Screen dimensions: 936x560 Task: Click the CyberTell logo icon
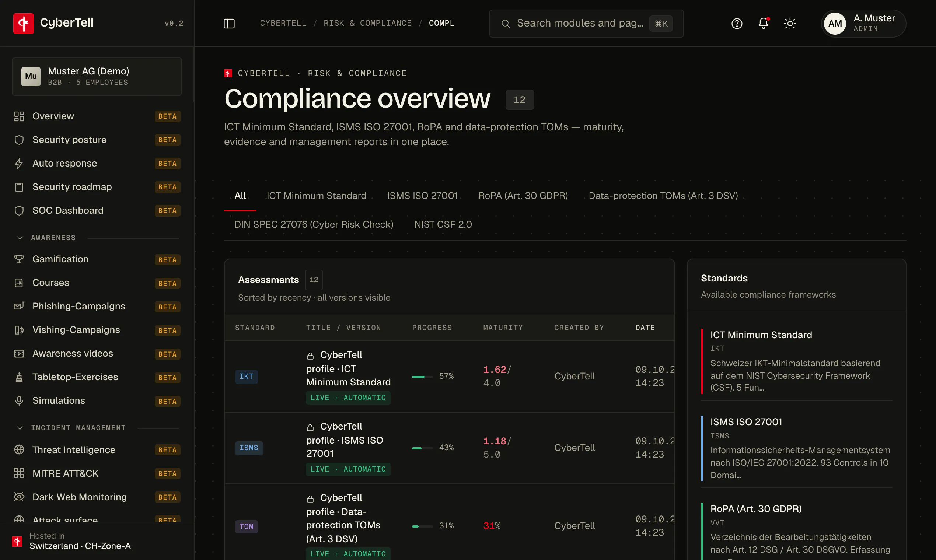click(x=24, y=24)
